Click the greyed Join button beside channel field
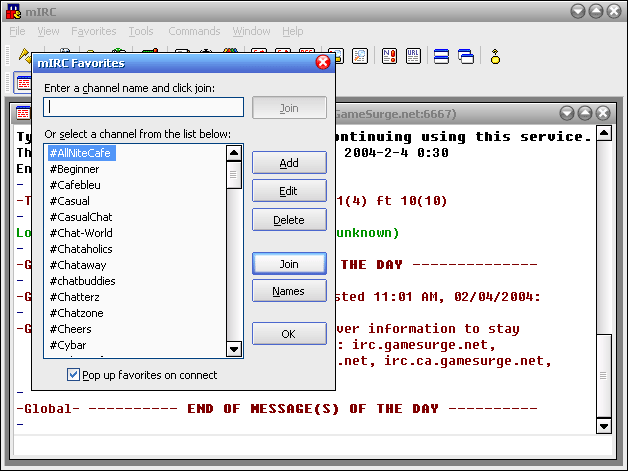The image size is (628, 471). click(289, 108)
